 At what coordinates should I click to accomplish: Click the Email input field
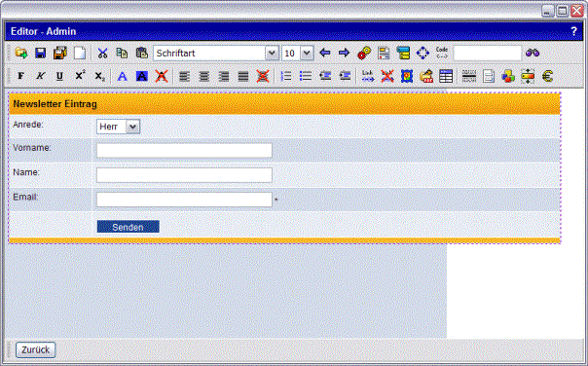pyautogui.click(x=184, y=200)
